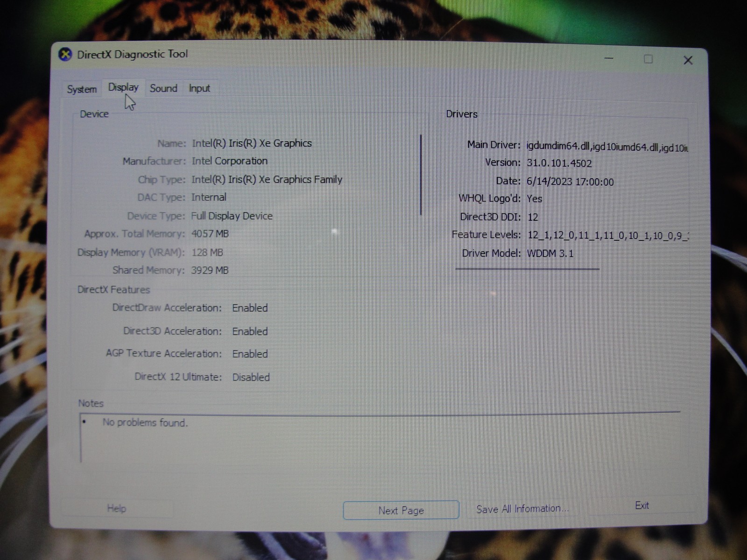747x560 pixels.
Task: Maximize the DirectX Diagnostic Tool window
Action: click(x=648, y=59)
